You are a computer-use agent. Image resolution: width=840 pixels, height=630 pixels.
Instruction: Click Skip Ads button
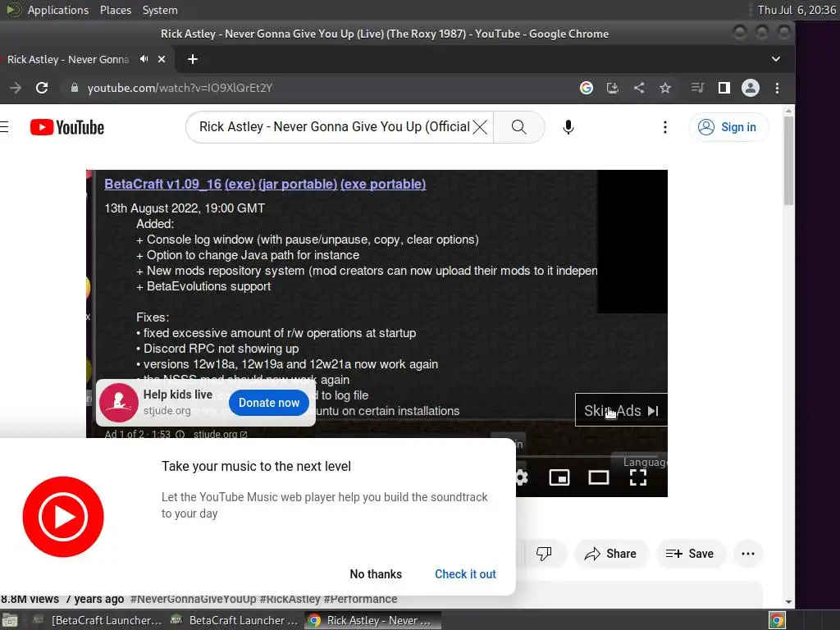(621, 410)
